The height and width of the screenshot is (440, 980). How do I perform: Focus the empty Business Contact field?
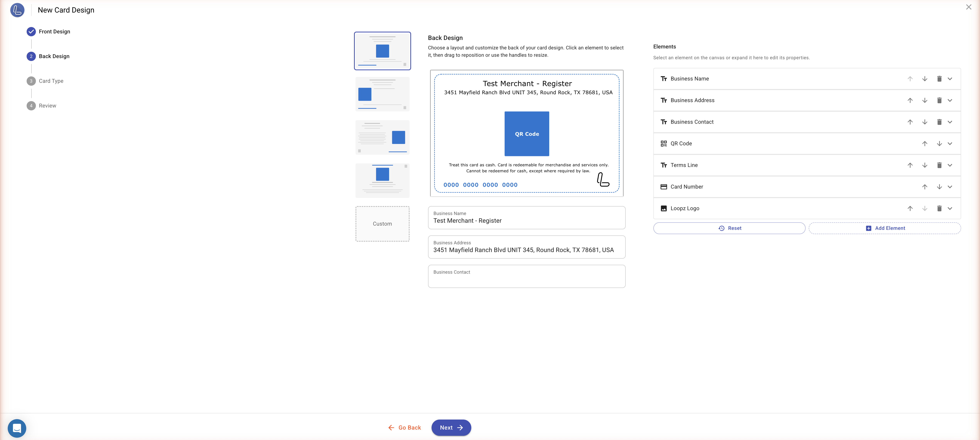(x=526, y=276)
